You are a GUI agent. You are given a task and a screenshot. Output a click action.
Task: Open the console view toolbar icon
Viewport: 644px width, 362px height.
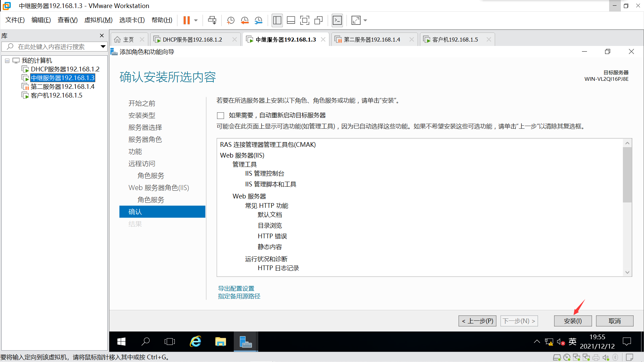(337, 20)
